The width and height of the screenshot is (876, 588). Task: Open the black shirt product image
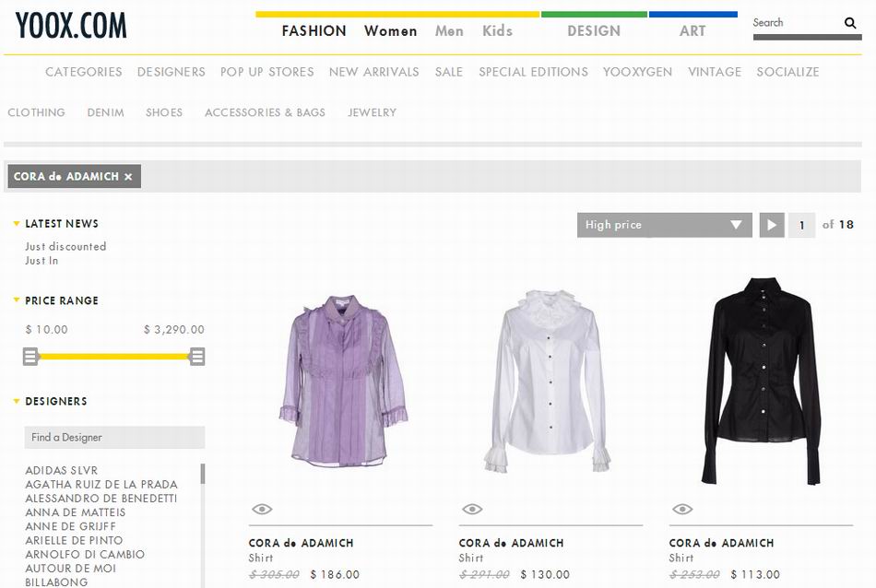(x=761, y=381)
